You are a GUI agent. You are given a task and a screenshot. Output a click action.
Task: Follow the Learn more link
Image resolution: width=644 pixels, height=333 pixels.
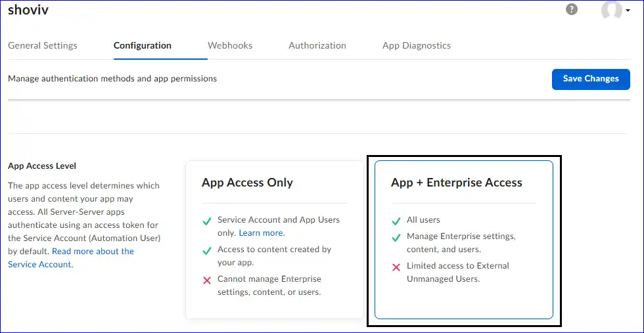pos(261,233)
